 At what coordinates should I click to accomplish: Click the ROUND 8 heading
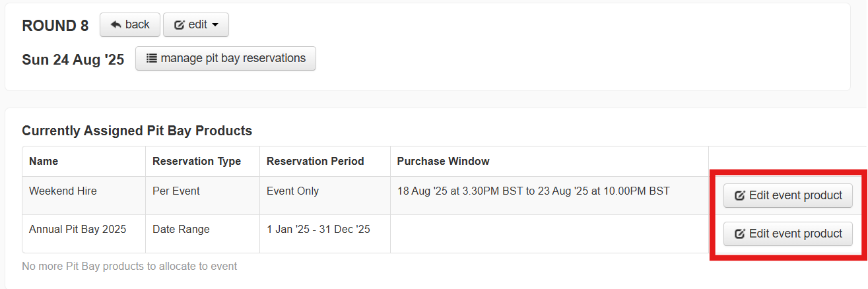(x=55, y=26)
